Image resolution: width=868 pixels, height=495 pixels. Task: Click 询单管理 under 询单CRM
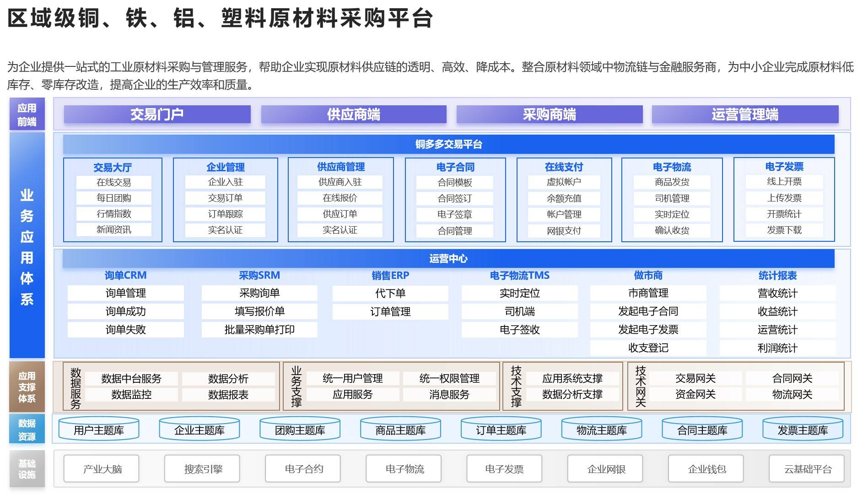pyautogui.click(x=126, y=293)
